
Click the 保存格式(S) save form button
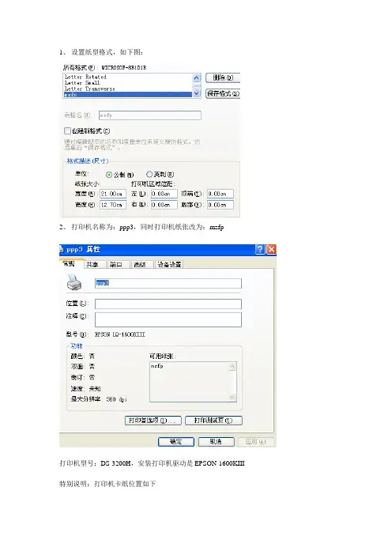(x=223, y=93)
